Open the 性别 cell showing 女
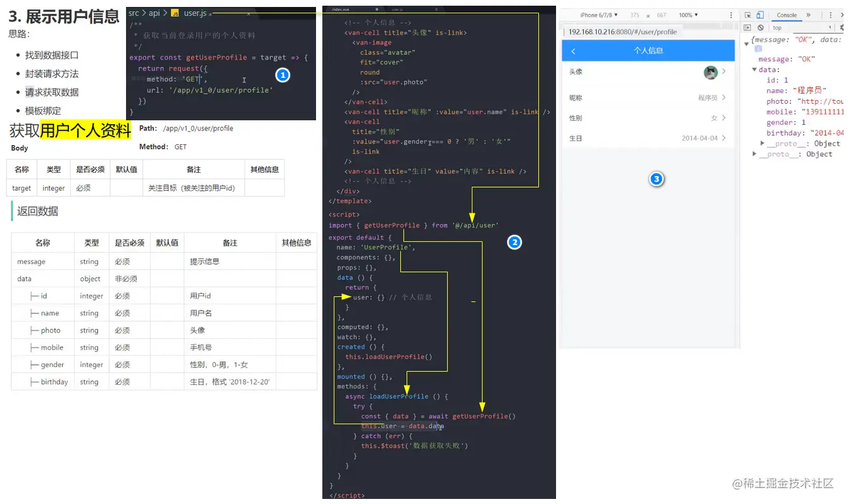Viewport: 848px width, 504px height. [x=649, y=118]
